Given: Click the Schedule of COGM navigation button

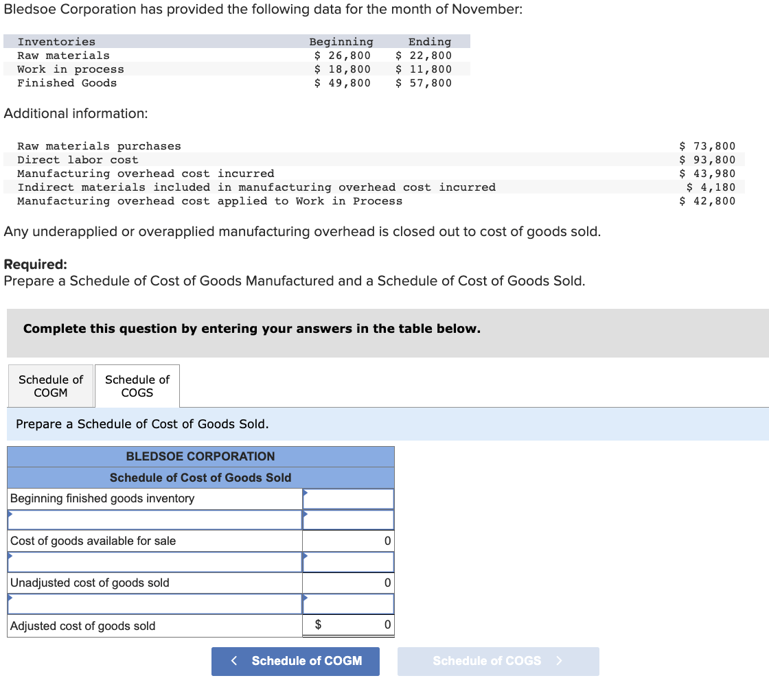Looking at the screenshot, I should tap(295, 661).
